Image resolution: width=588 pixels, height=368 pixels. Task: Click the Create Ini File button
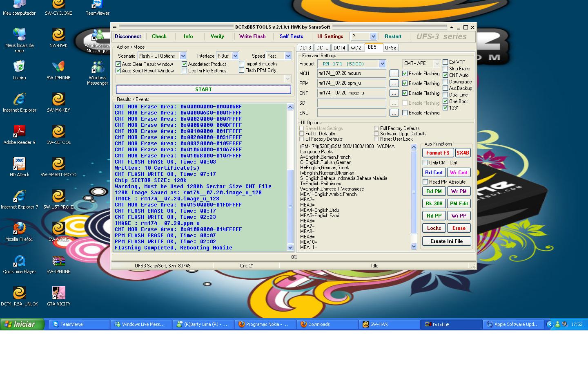(446, 241)
